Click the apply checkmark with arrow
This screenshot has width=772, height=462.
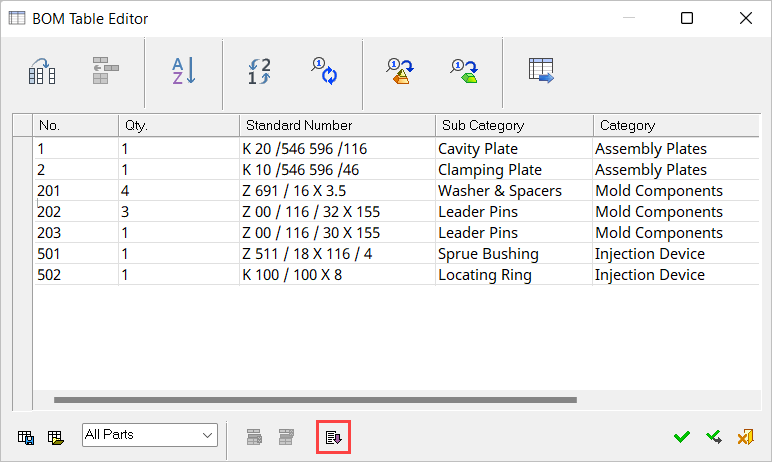tap(713, 437)
